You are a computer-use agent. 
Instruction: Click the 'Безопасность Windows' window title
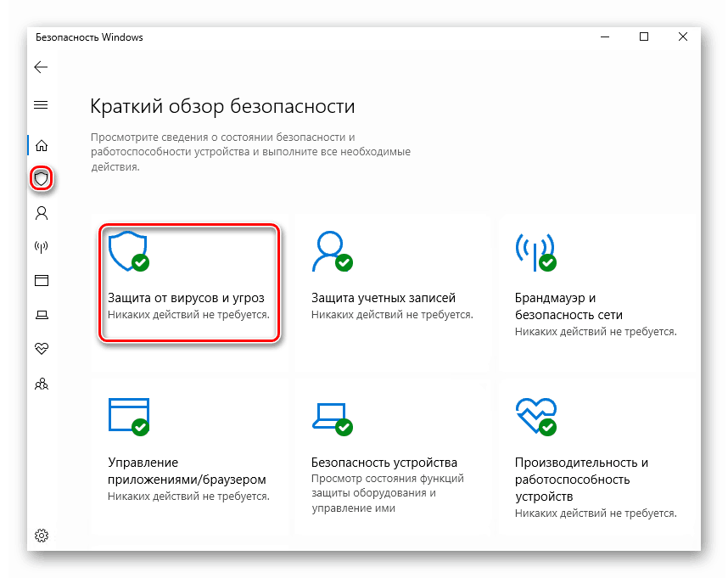89,37
